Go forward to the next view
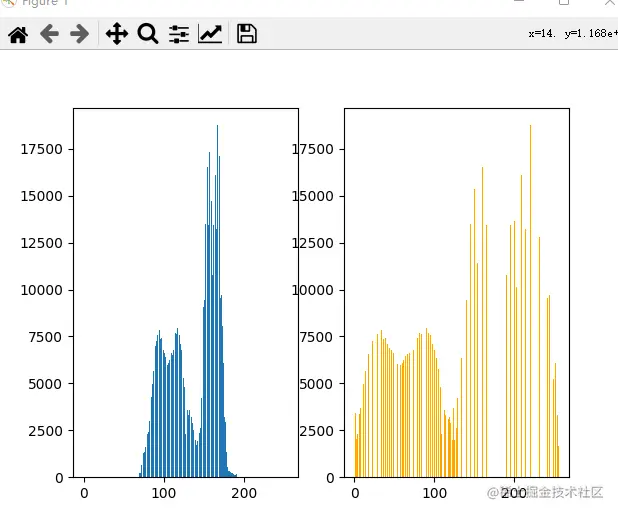Image resolution: width=618 pixels, height=514 pixels. pyautogui.click(x=80, y=34)
